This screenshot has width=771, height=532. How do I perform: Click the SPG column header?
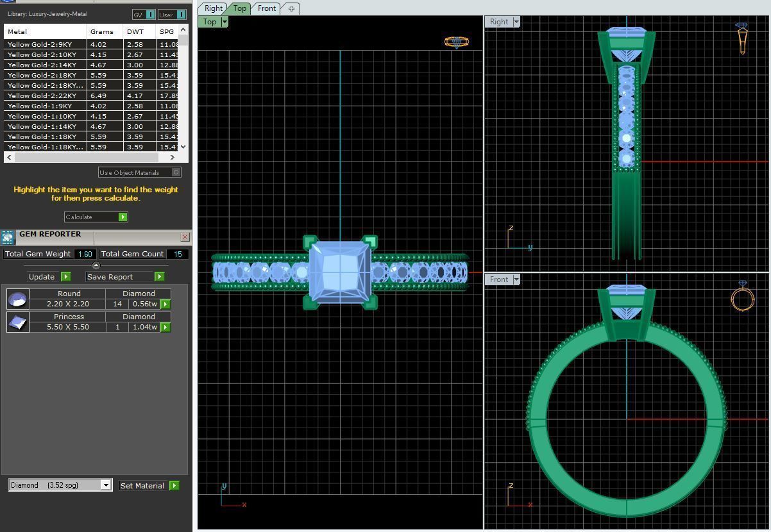pyautogui.click(x=167, y=31)
